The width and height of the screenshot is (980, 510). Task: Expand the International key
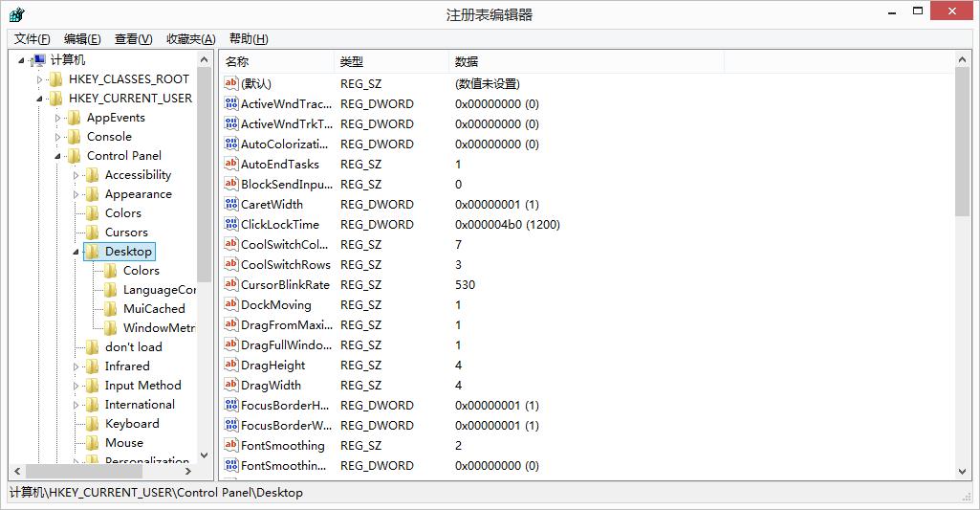pyautogui.click(x=76, y=405)
